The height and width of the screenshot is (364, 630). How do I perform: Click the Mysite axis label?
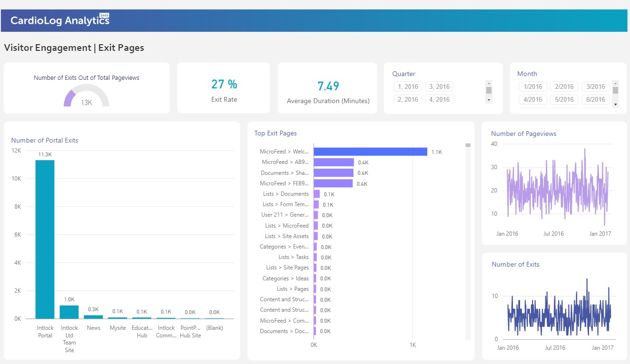point(118,328)
